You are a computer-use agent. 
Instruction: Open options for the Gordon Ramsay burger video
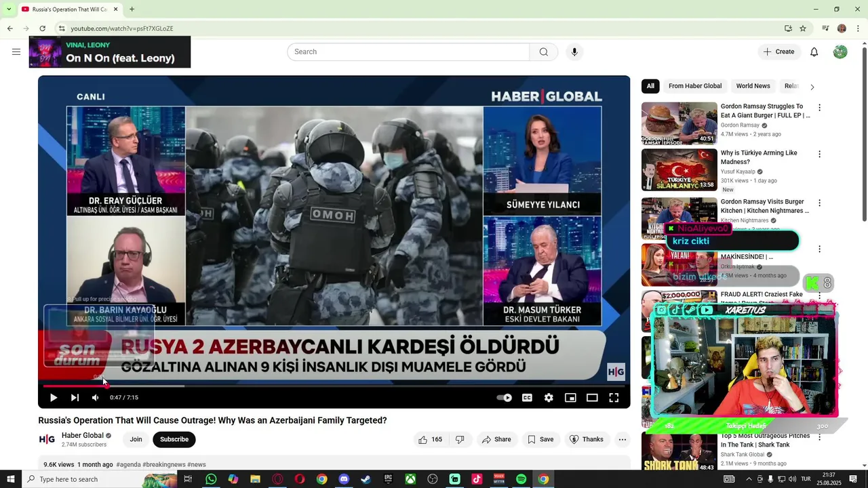click(819, 108)
